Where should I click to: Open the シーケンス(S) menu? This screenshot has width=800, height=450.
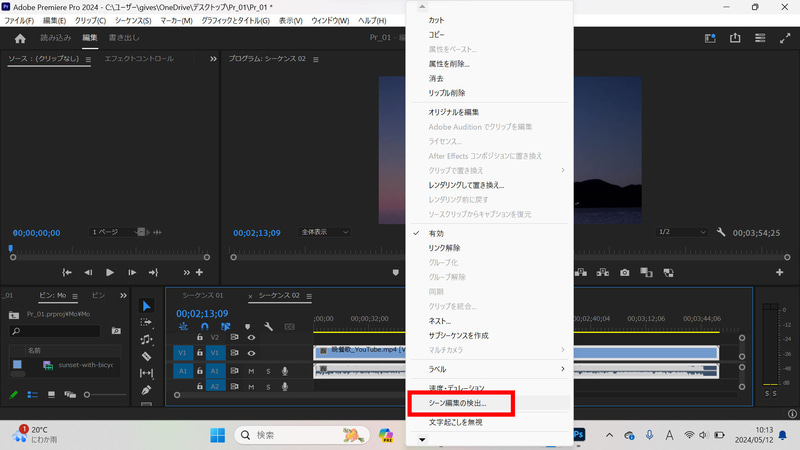[x=133, y=20]
